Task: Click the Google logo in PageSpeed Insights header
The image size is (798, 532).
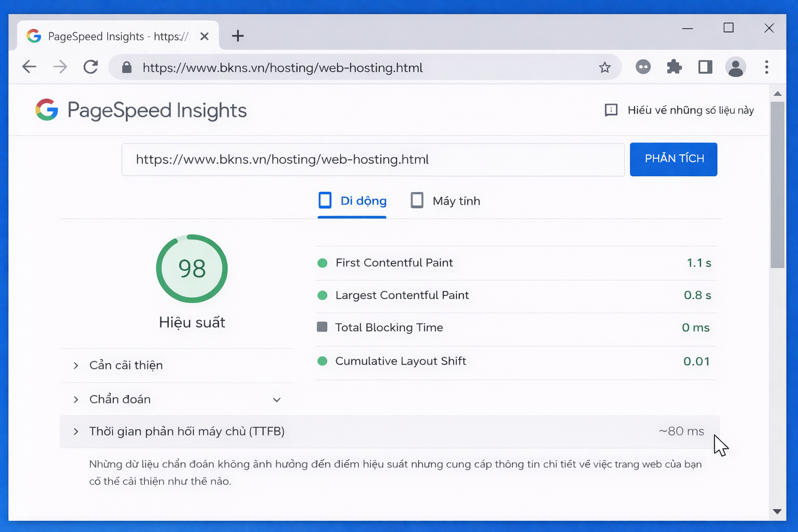Action: 47,110
